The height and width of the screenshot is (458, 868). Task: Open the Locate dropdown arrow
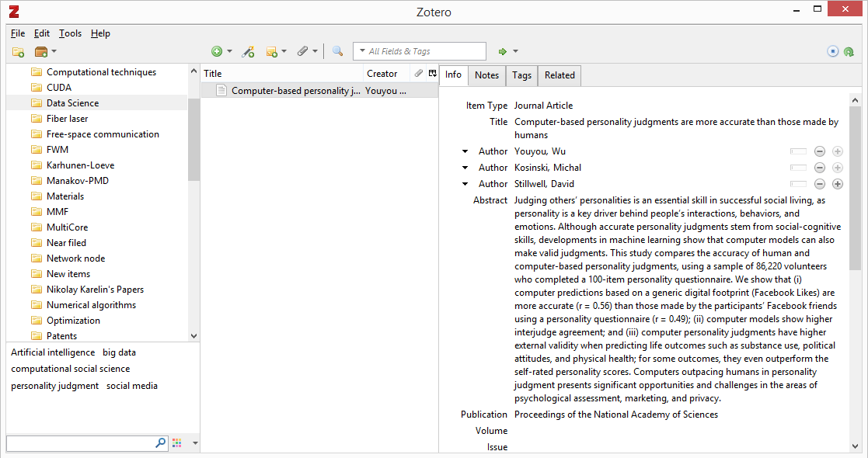[515, 51]
